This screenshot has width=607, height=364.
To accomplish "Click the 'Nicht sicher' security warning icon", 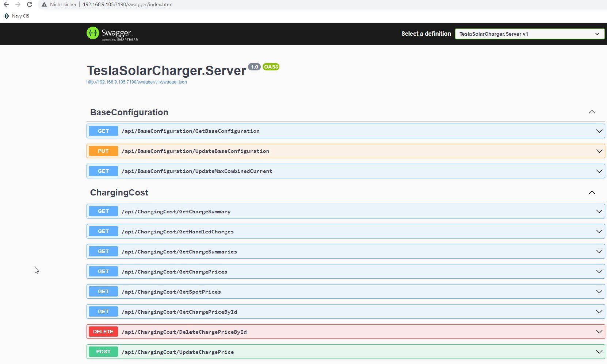I will 44,4.
